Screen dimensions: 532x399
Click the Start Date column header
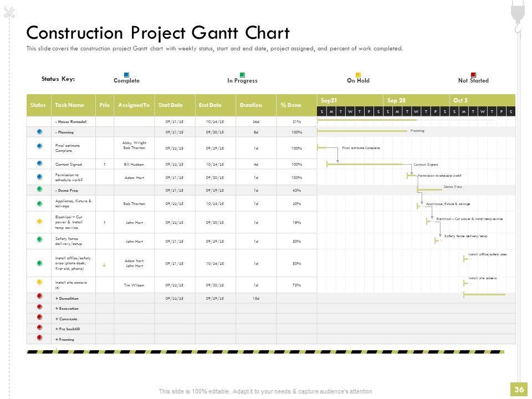175,105
